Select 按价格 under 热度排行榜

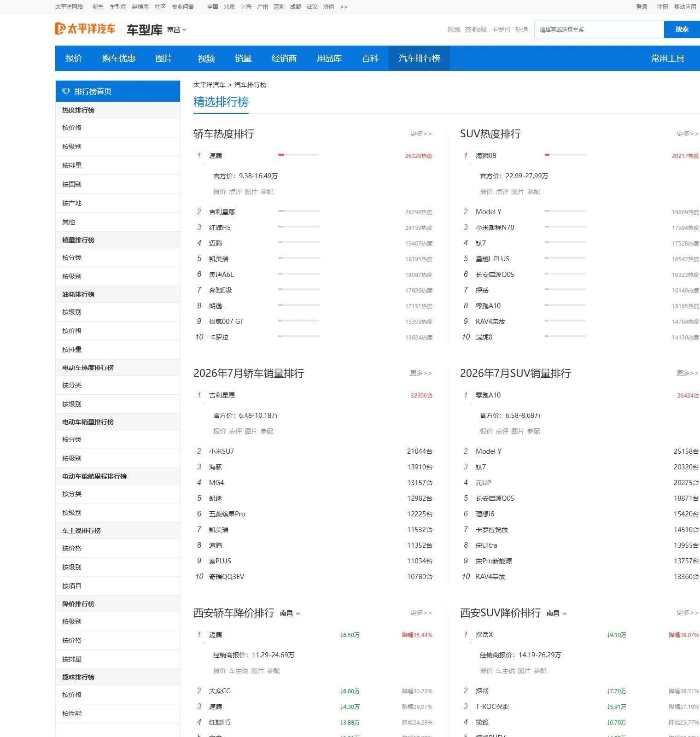(x=72, y=128)
